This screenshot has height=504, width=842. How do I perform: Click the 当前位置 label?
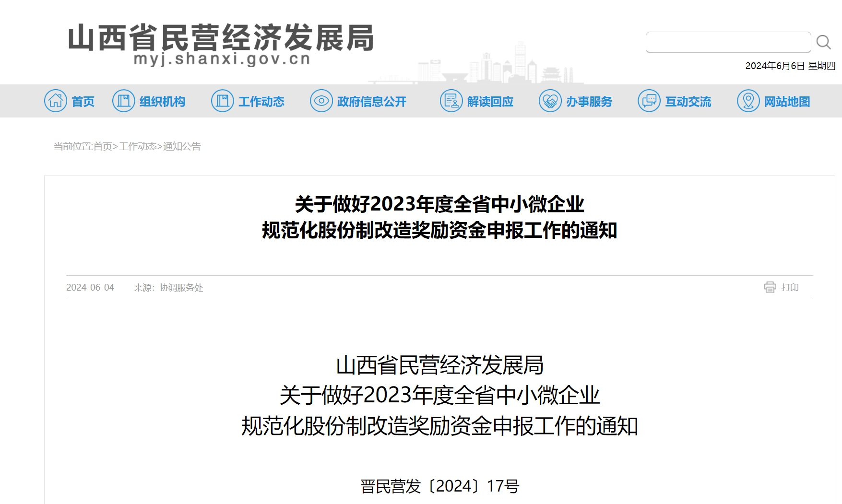(72, 146)
